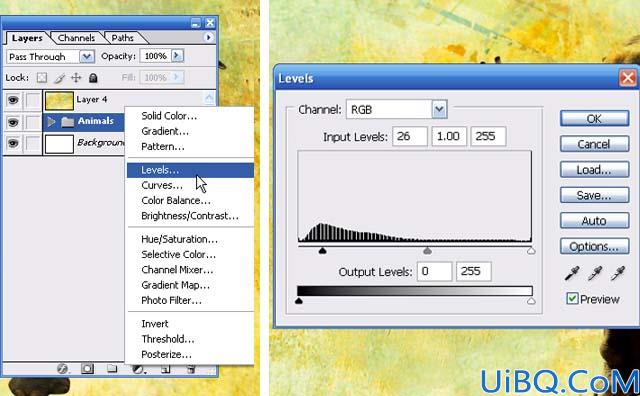Screen dimensions: 640x396
Task: Lock image pixels brush icon
Action: (x=60, y=78)
